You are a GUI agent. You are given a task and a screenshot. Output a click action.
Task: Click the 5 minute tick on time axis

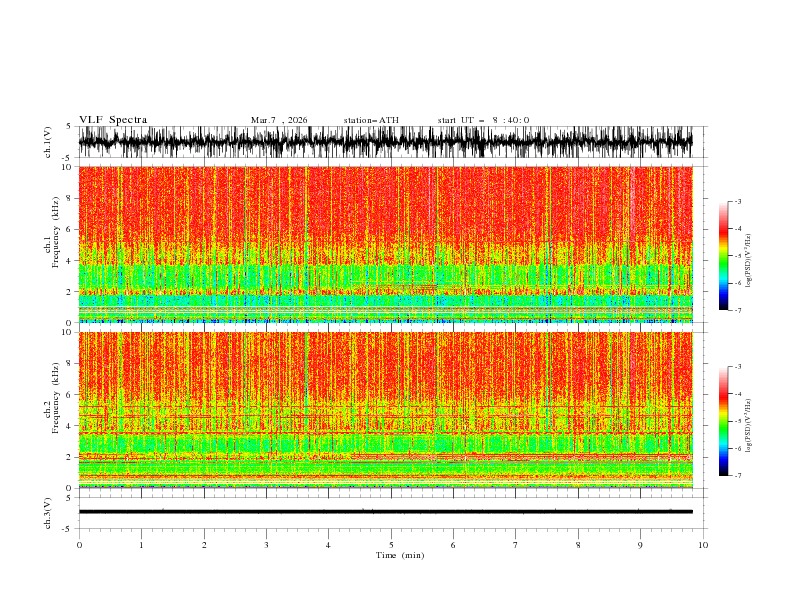click(x=391, y=545)
